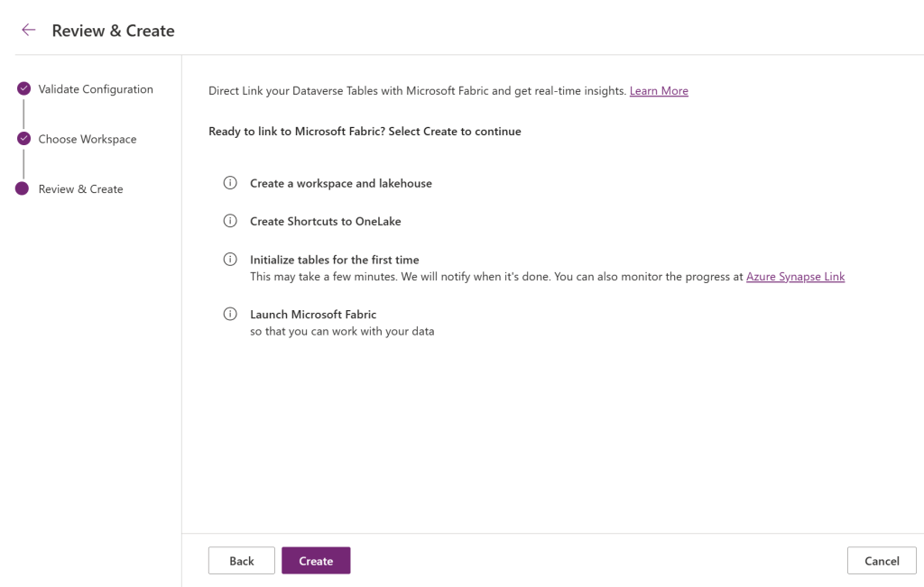Click info icon beside Initialize tables
Viewport: 924px width, 587px height.
tap(229, 260)
